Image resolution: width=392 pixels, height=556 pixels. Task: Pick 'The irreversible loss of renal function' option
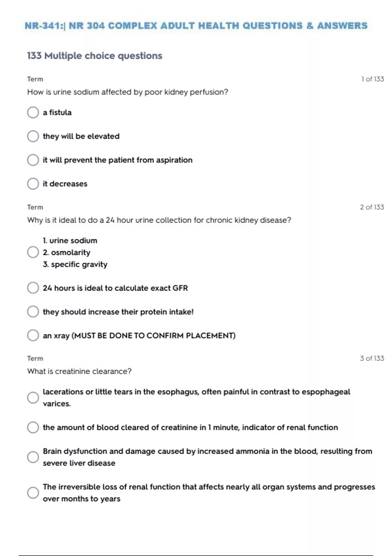tap(33, 493)
